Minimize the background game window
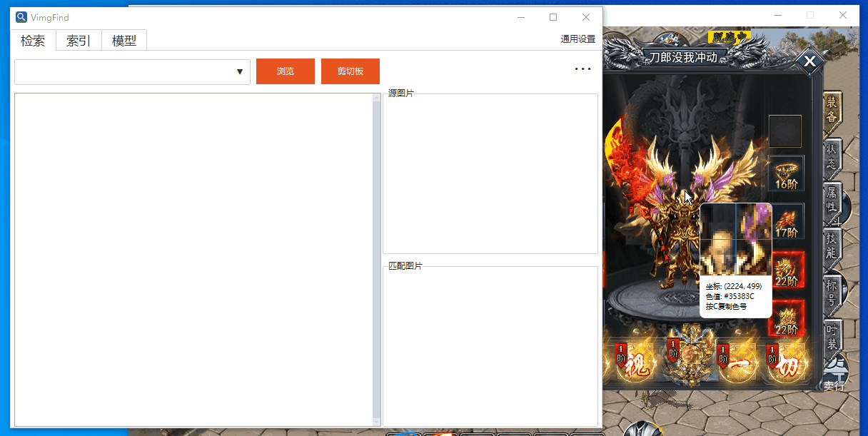868x436 pixels. [x=777, y=15]
